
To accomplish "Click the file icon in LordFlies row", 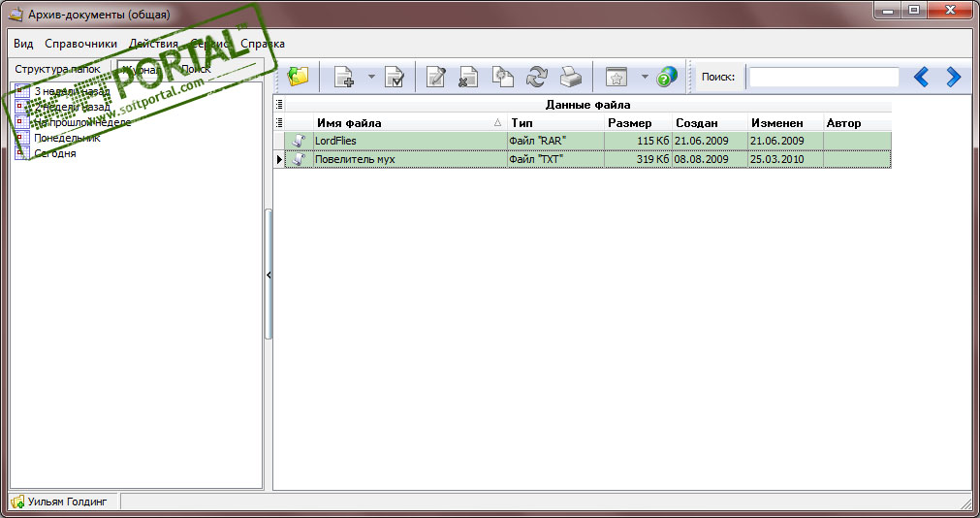I will point(299,141).
